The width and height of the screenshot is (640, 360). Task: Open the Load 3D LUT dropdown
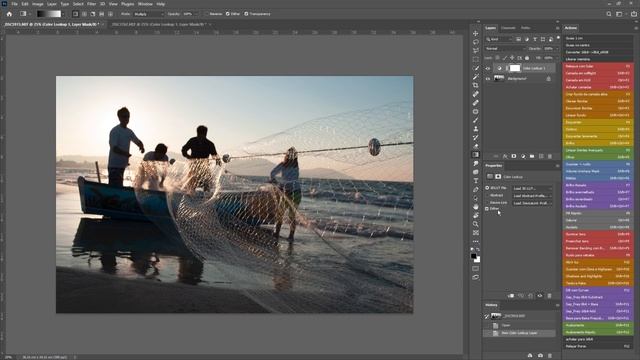(533, 189)
